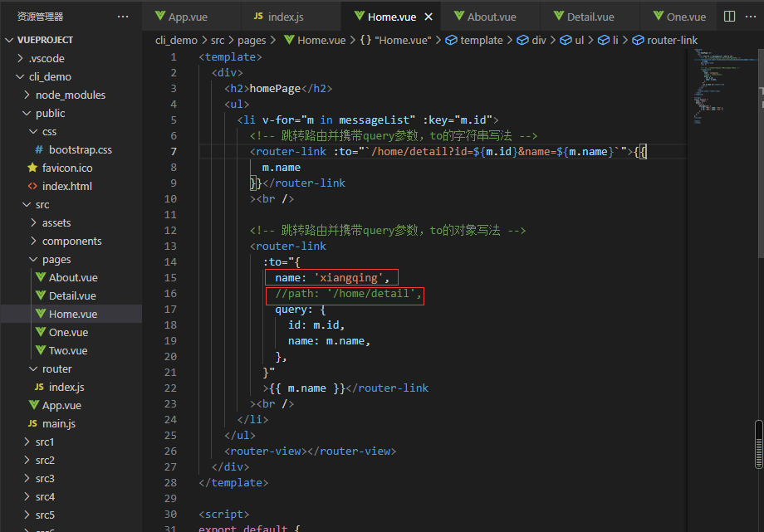
Task: Open App.vue in the explorer tree
Action: click(x=71, y=405)
